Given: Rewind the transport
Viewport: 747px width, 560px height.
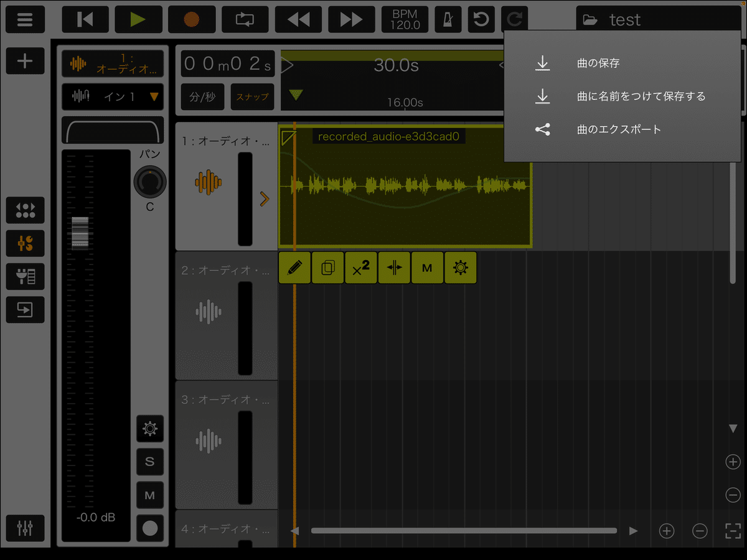Looking at the screenshot, I should 298,19.
